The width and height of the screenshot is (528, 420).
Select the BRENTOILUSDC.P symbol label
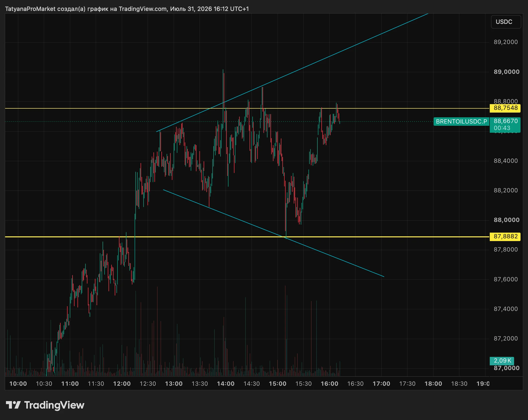[461, 122]
